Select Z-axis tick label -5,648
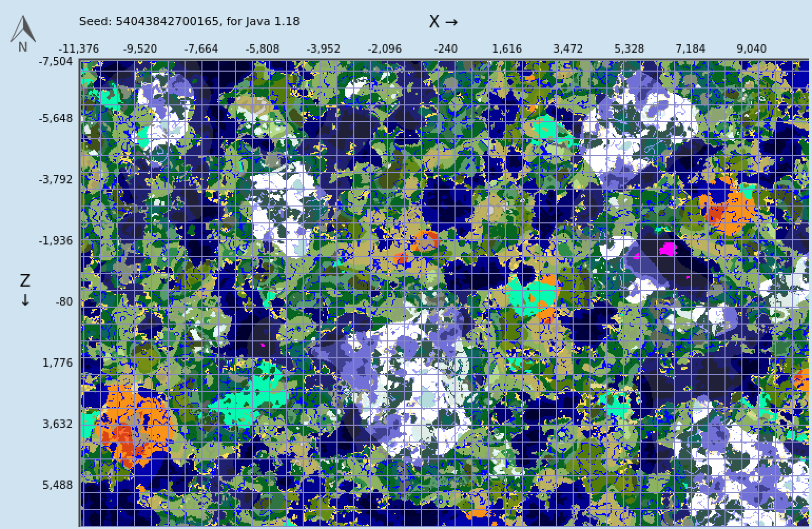Viewport: 812px width, 529px height. [x=55, y=118]
